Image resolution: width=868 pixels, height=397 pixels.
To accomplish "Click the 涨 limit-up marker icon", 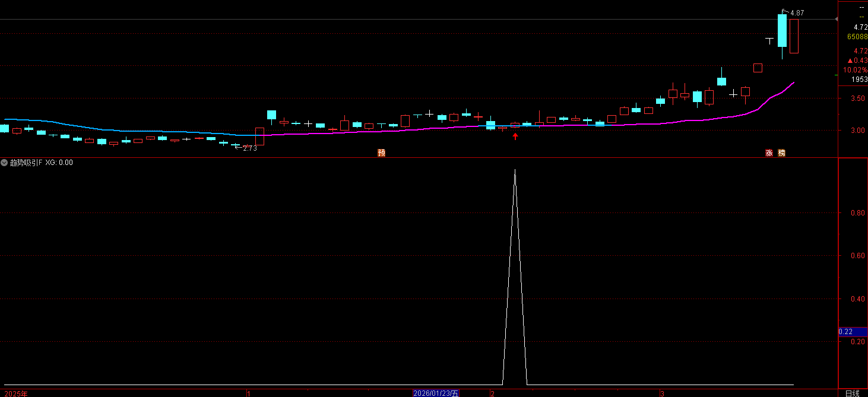I will pos(769,153).
